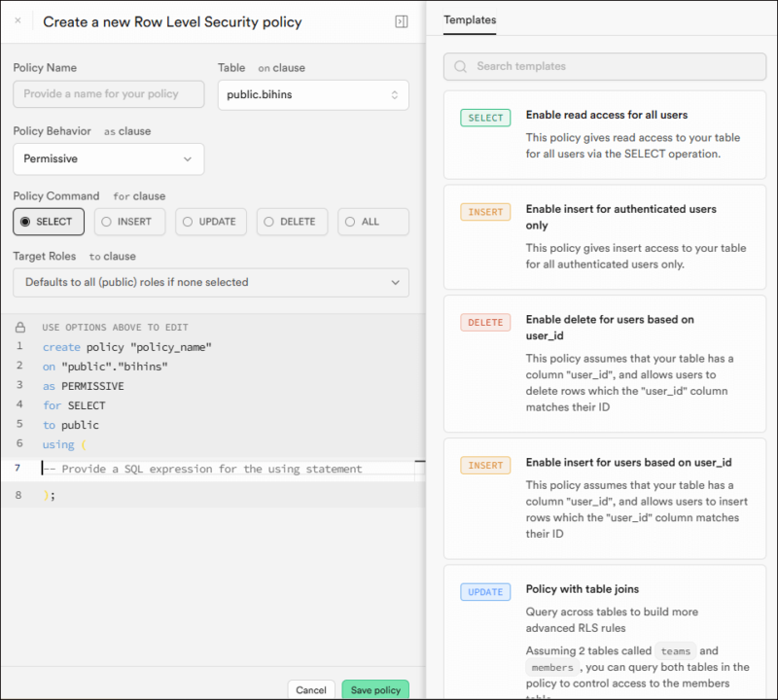Select the INSERT policy command radio
This screenshot has width=778, height=700.
(x=129, y=222)
